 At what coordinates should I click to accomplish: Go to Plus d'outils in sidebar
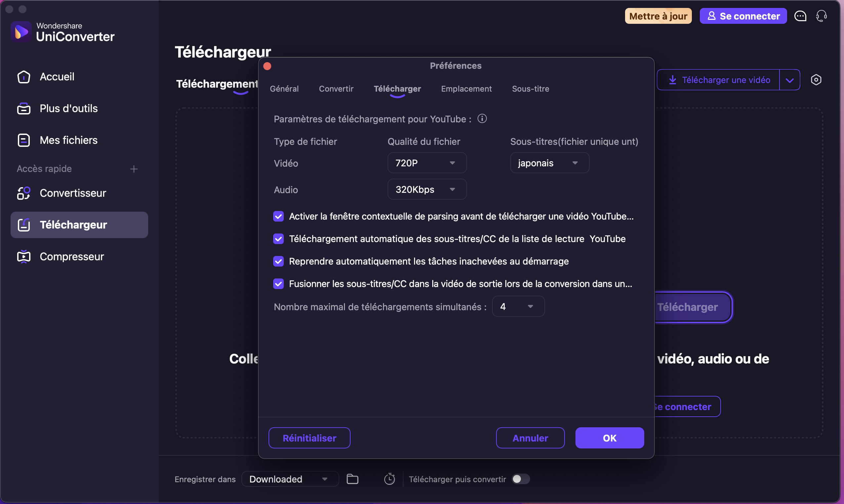[68, 108]
